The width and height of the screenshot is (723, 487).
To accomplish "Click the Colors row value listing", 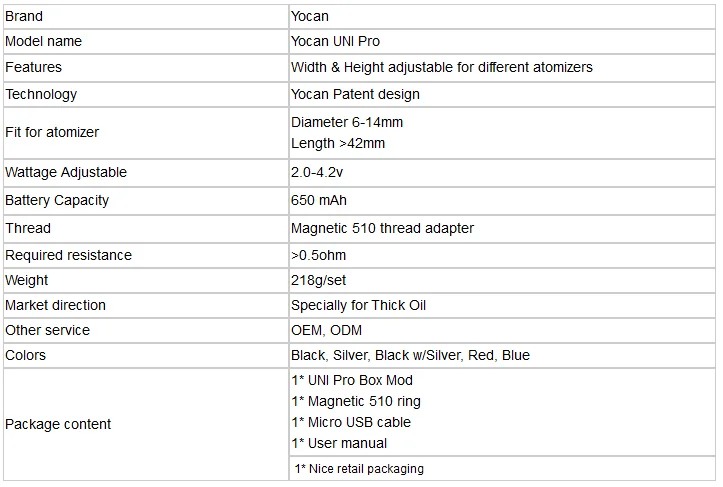I will pyautogui.click(x=410, y=355).
